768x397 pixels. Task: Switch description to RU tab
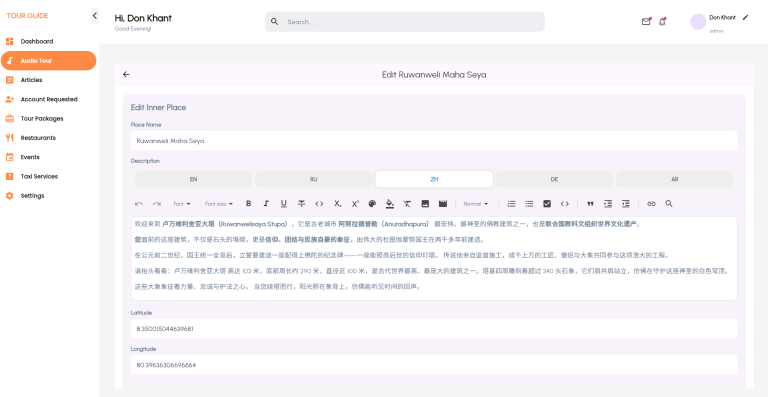point(313,179)
